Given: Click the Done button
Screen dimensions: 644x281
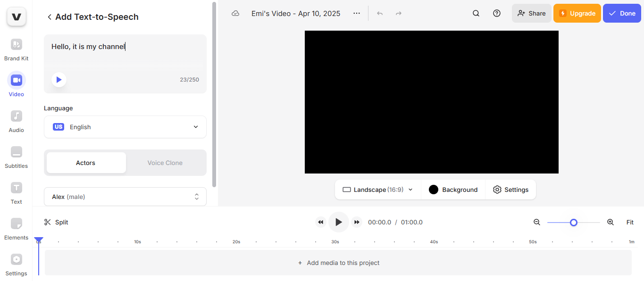Looking at the screenshot, I should [x=621, y=13].
